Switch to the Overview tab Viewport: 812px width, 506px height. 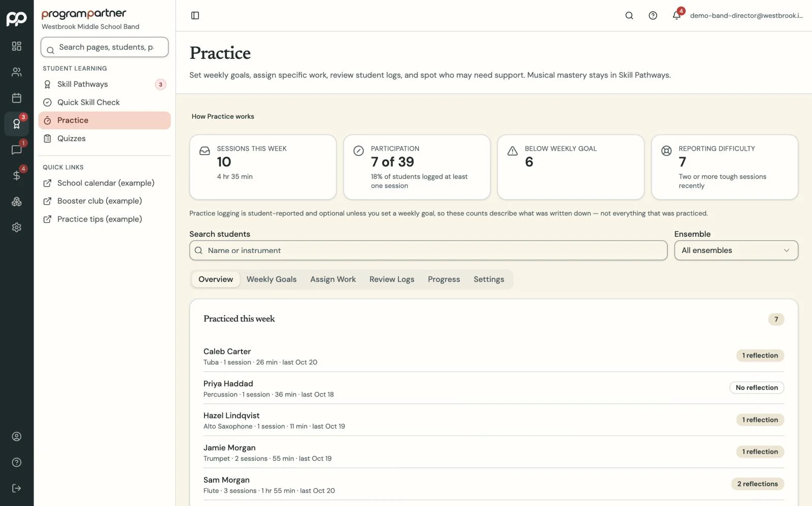pyautogui.click(x=216, y=279)
